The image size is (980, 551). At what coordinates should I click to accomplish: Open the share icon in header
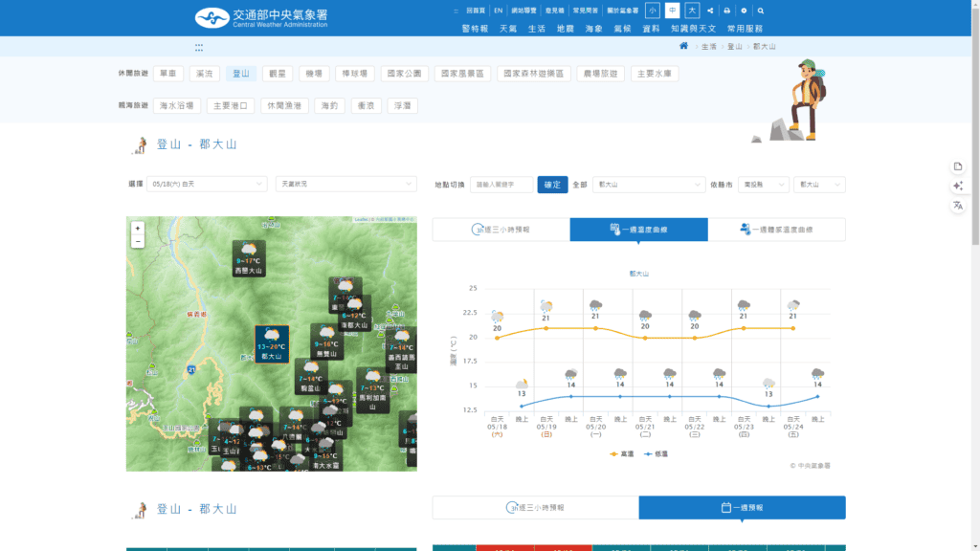710,11
